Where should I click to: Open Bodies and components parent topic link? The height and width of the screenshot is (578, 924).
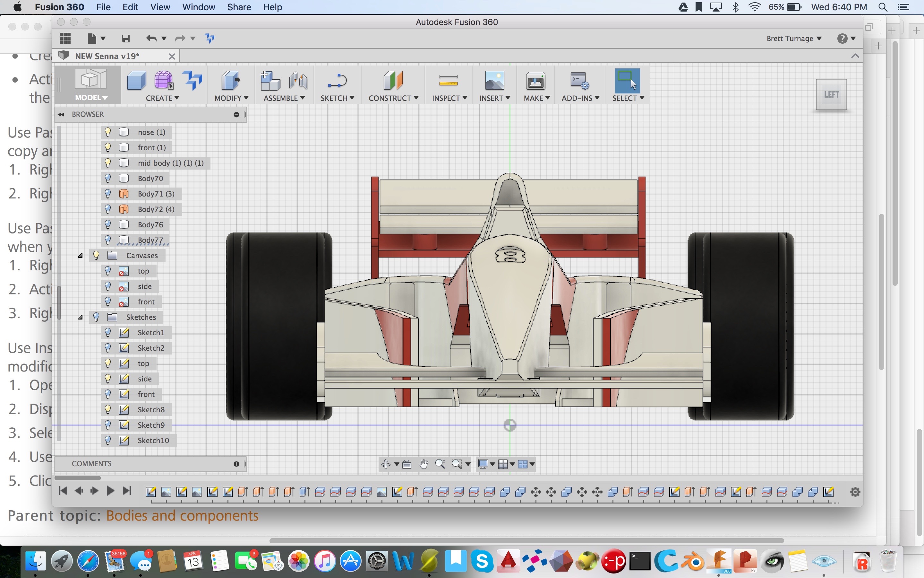(182, 516)
